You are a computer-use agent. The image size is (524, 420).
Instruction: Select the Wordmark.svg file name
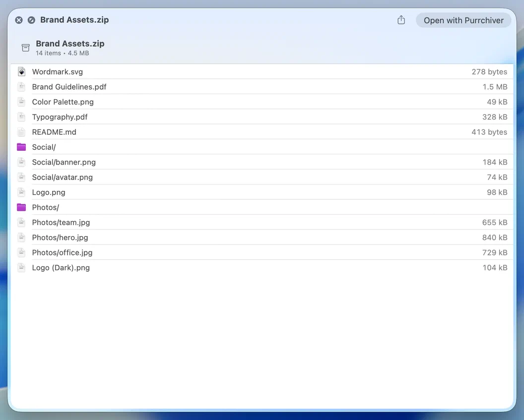click(x=58, y=72)
